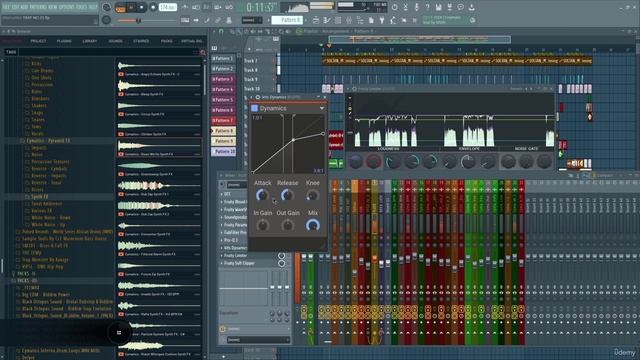
Task: Open Dynamics plugin preset dropdown arrow
Action: 322,109
